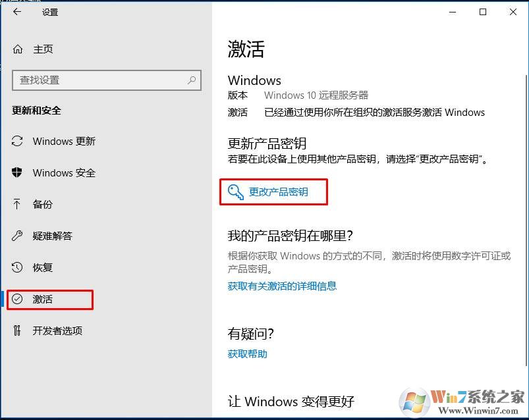Click the home icon beside 主页

pyautogui.click(x=18, y=49)
